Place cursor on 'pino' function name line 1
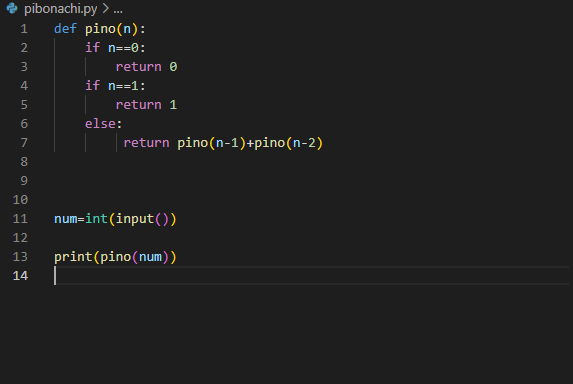The width and height of the screenshot is (573, 384). click(x=100, y=29)
